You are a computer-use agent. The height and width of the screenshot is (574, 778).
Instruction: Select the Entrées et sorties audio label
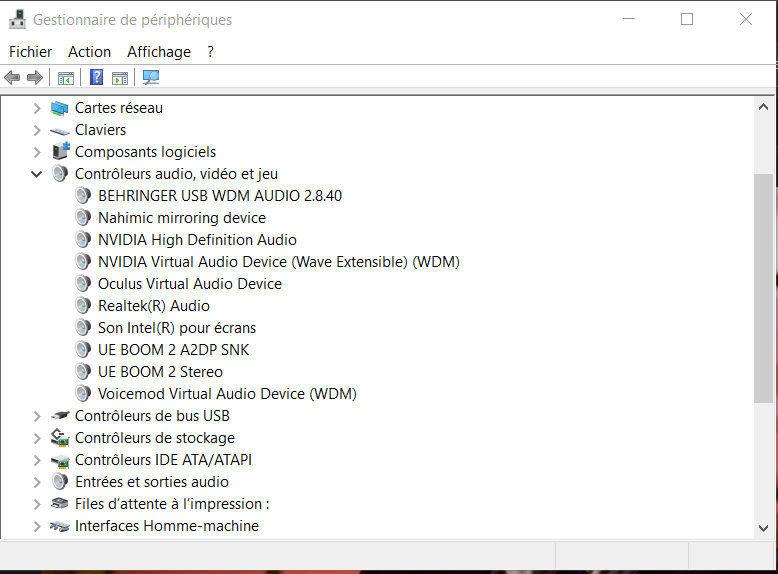tap(152, 482)
